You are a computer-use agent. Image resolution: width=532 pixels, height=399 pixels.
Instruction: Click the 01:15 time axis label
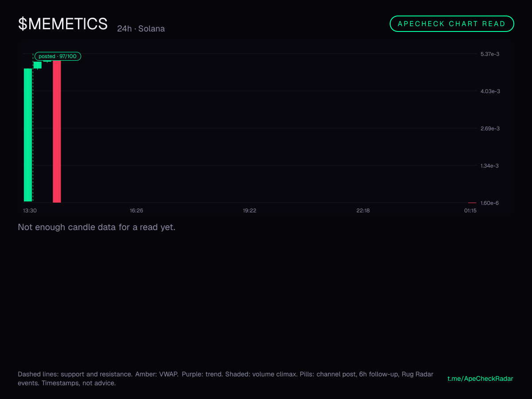point(470,211)
